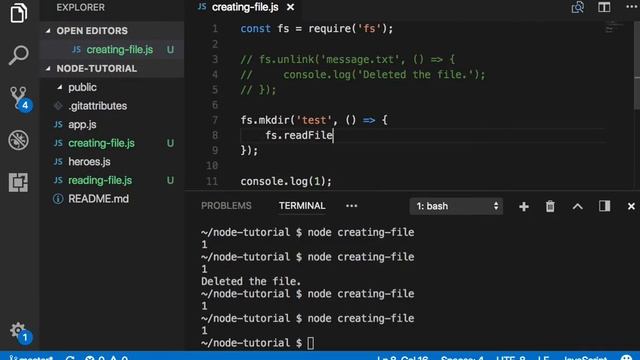Open creating-file.js in the NODE-TUTORIAL tree
The width and height of the screenshot is (640, 360).
[101, 143]
